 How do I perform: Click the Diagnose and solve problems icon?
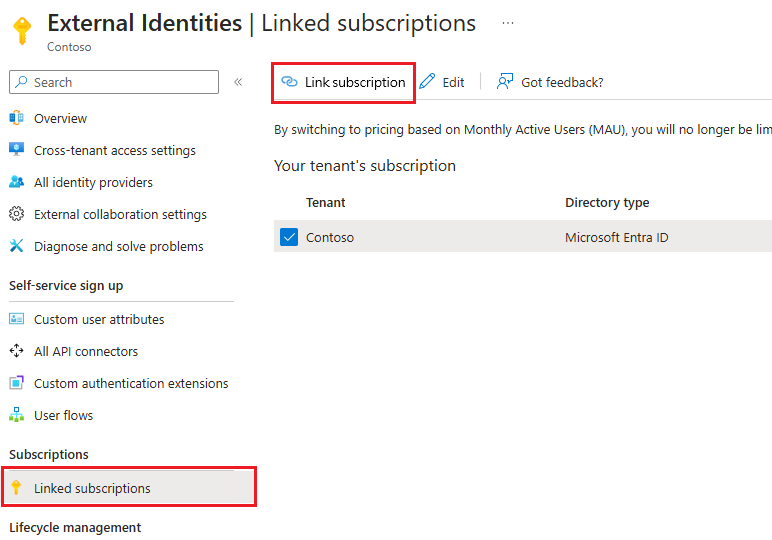pyautogui.click(x=16, y=246)
